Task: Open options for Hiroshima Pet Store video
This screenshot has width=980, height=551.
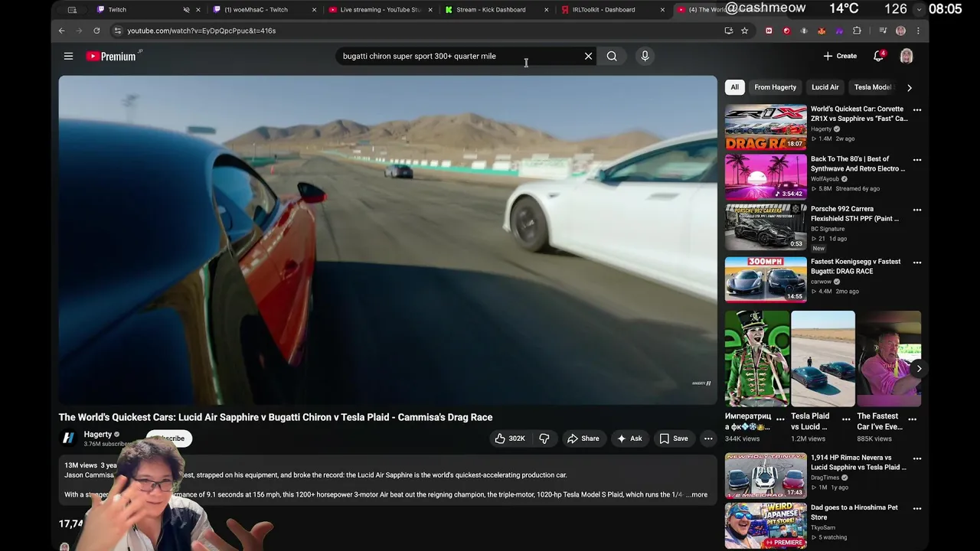Action: pos(917,509)
